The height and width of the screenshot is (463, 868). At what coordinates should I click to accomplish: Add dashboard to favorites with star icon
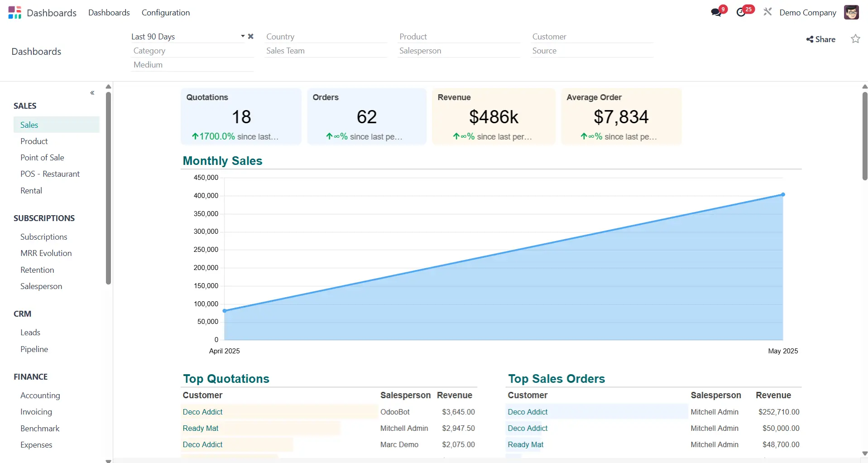point(855,39)
